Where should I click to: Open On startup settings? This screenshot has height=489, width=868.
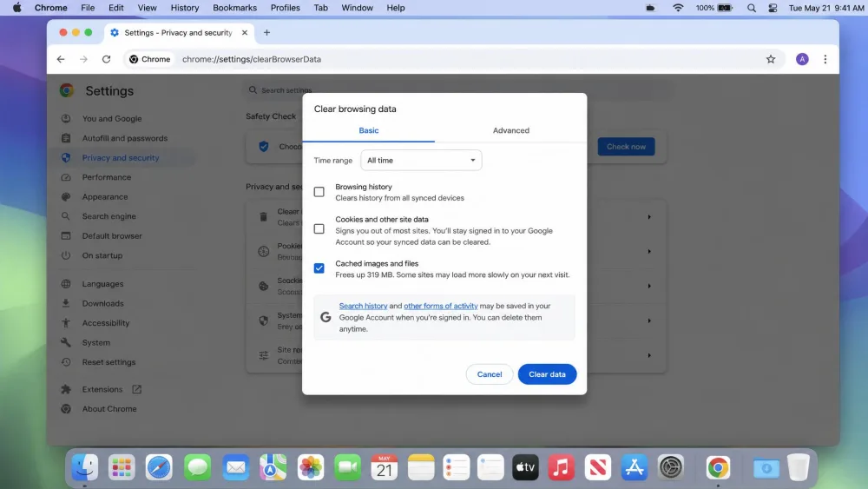(x=102, y=255)
